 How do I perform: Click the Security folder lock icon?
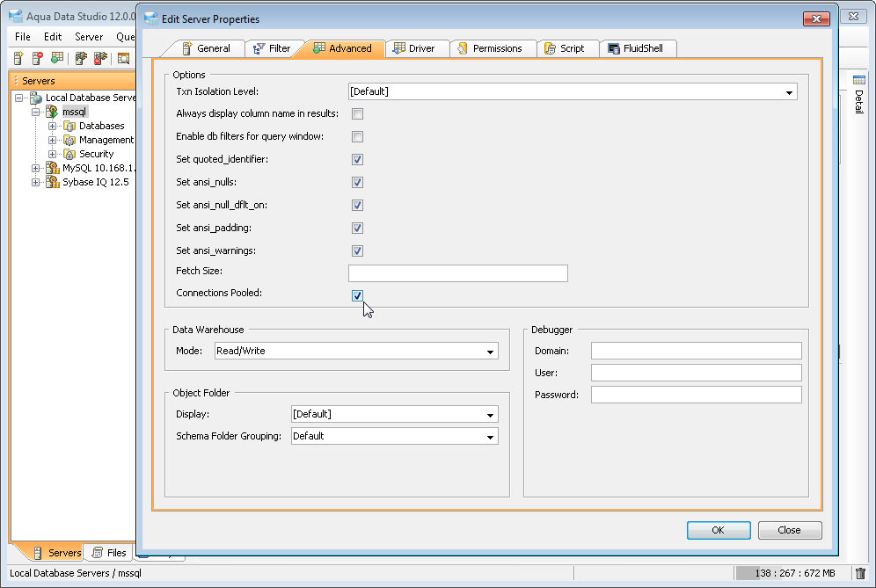[69, 154]
